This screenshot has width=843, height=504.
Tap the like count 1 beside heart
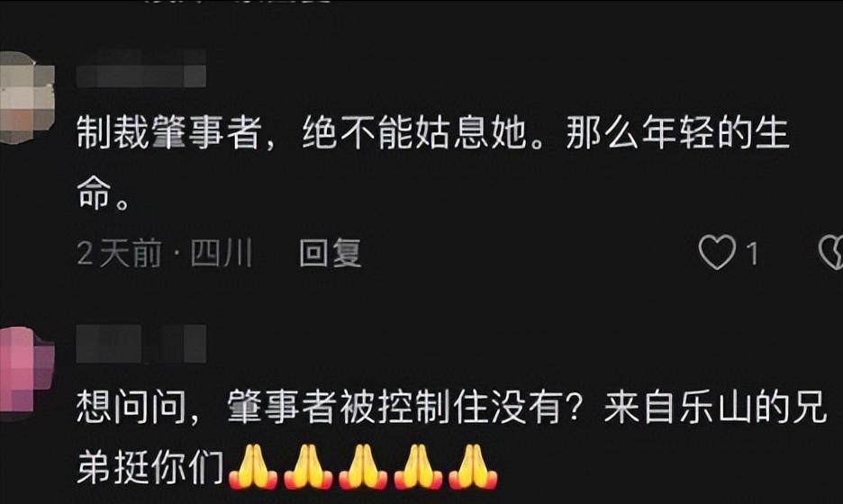click(x=753, y=254)
